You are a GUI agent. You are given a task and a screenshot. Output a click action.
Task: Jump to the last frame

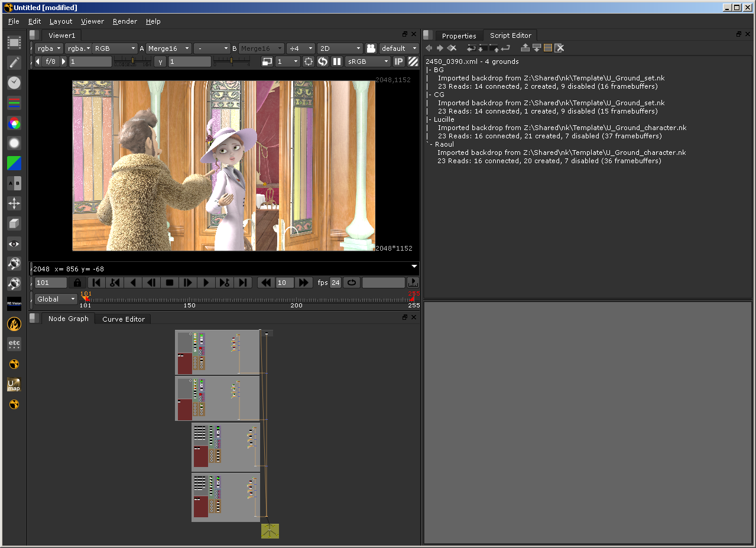243,283
